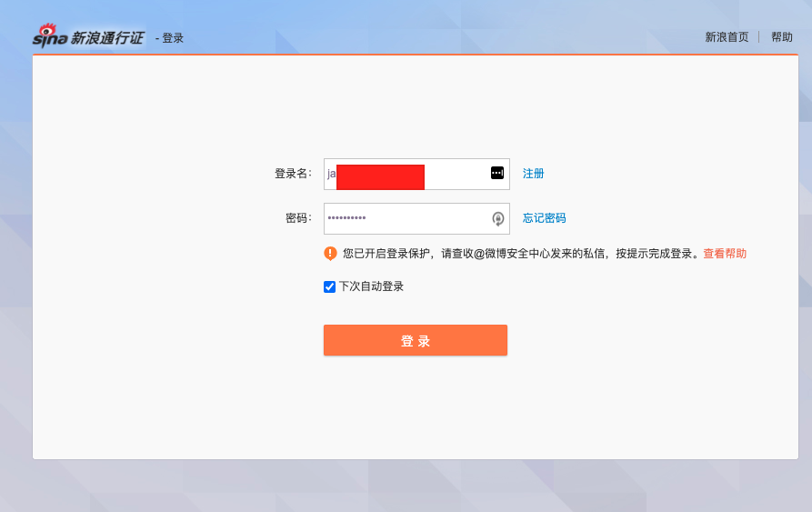Click the "- 登录" header text
Image resolution: width=812 pixels, height=512 pixels.
pos(169,38)
